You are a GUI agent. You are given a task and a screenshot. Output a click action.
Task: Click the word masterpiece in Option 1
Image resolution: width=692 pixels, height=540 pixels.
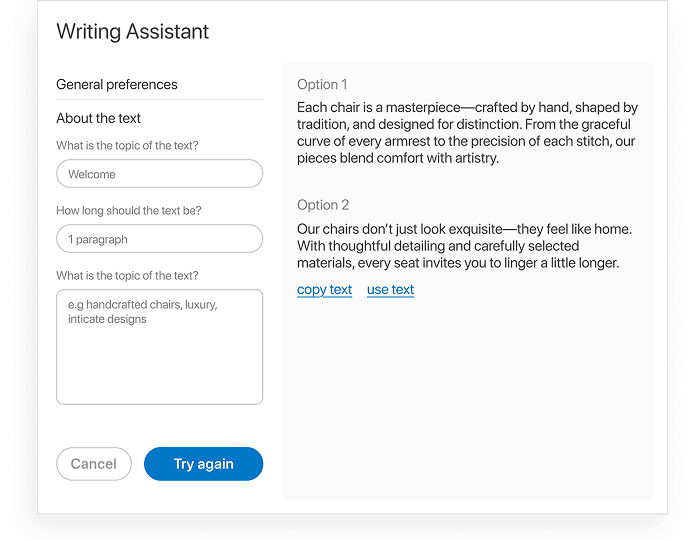point(423,108)
